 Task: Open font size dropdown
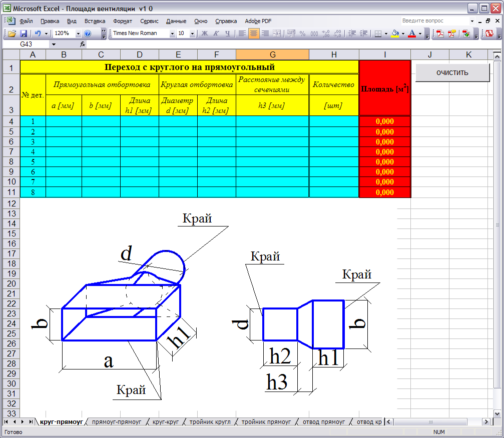coord(192,33)
